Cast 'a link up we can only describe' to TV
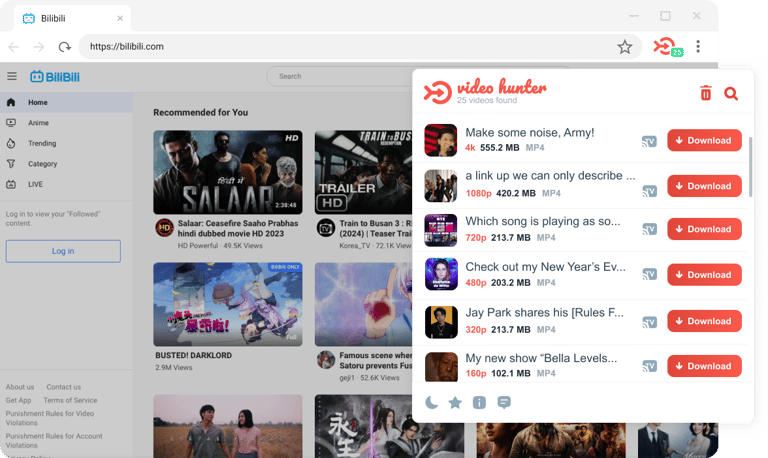Screen dimensions: 768x458 [649, 191]
